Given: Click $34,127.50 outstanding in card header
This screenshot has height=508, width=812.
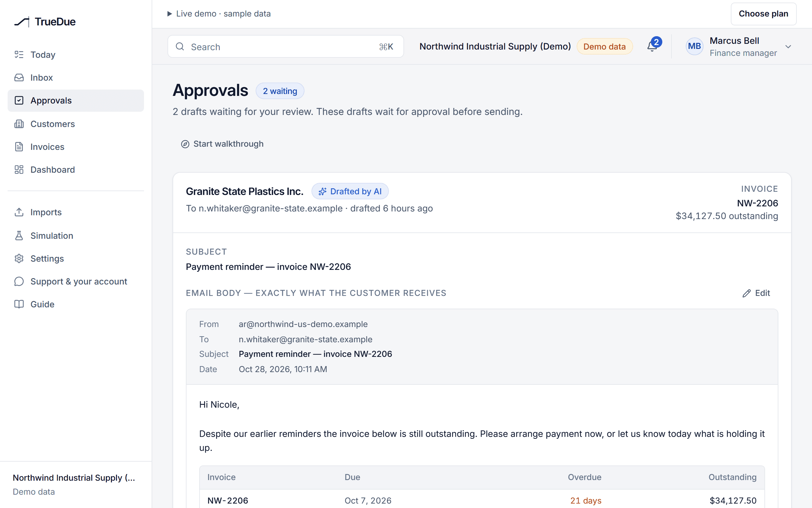Looking at the screenshot, I should (x=727, y=216).
